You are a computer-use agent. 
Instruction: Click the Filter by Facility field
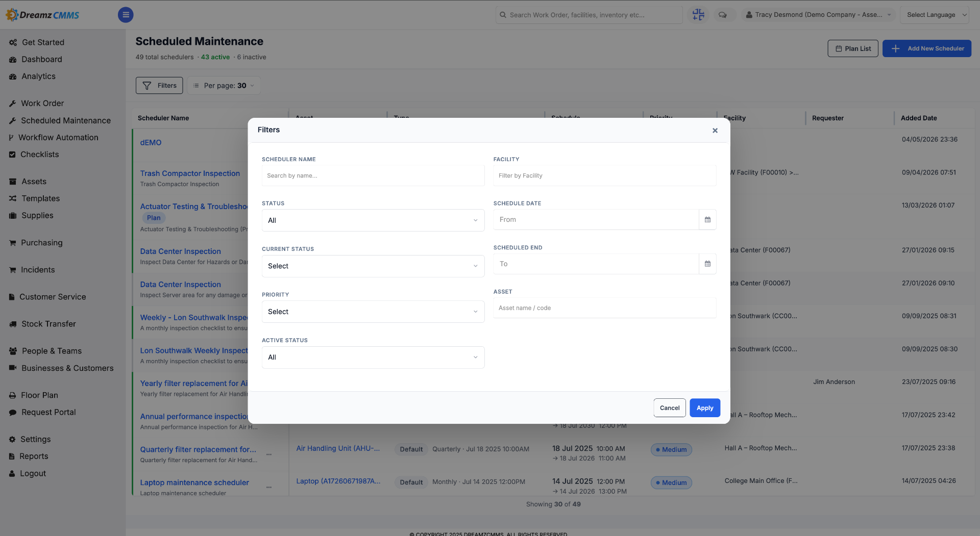[x=605, y=175]
